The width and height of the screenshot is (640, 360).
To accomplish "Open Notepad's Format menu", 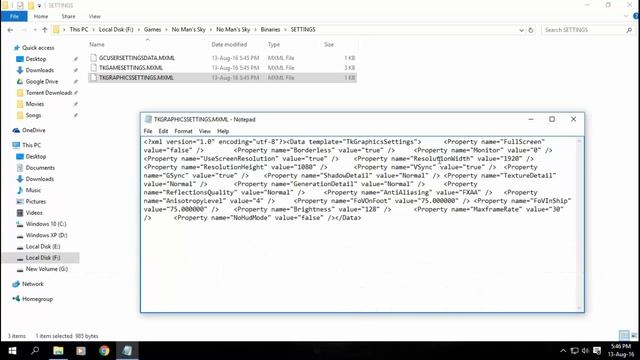I will 183,131.
